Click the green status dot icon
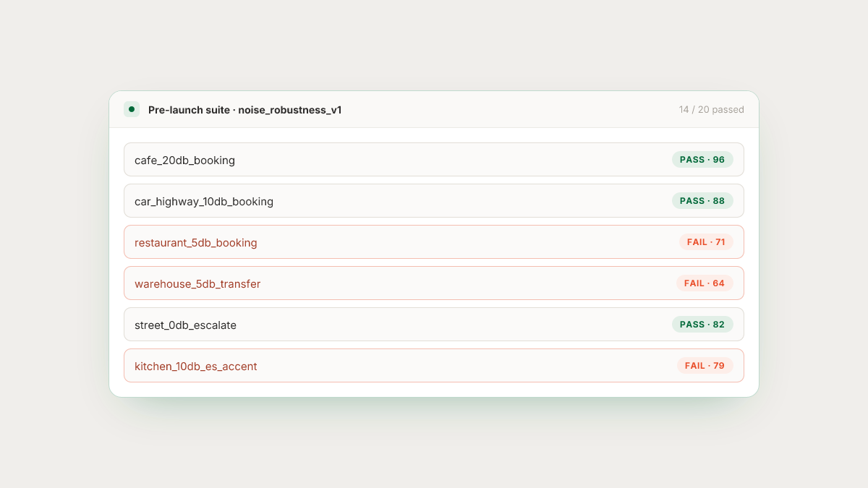Image resolution: width=868 pixels, height=488 pixels. [132, 110]
